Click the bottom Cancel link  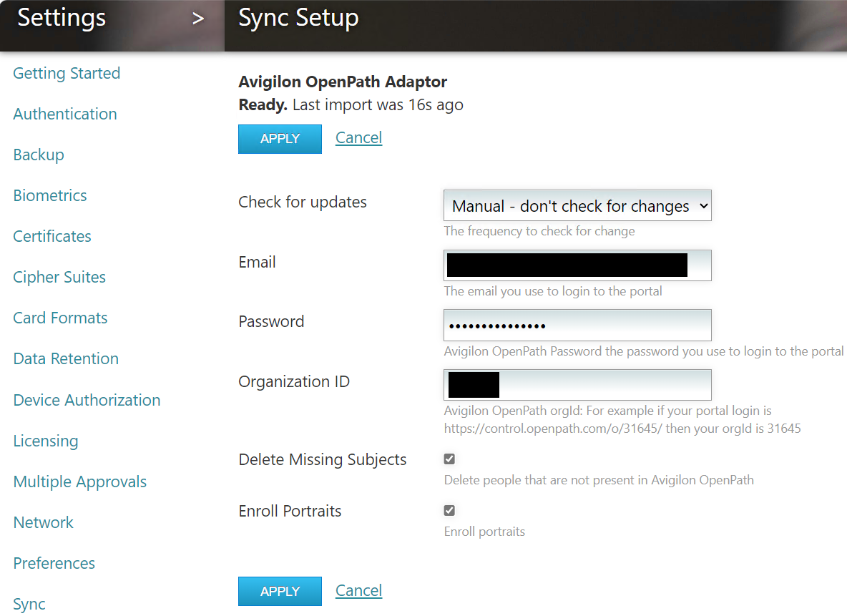click(x=358, y=591)
